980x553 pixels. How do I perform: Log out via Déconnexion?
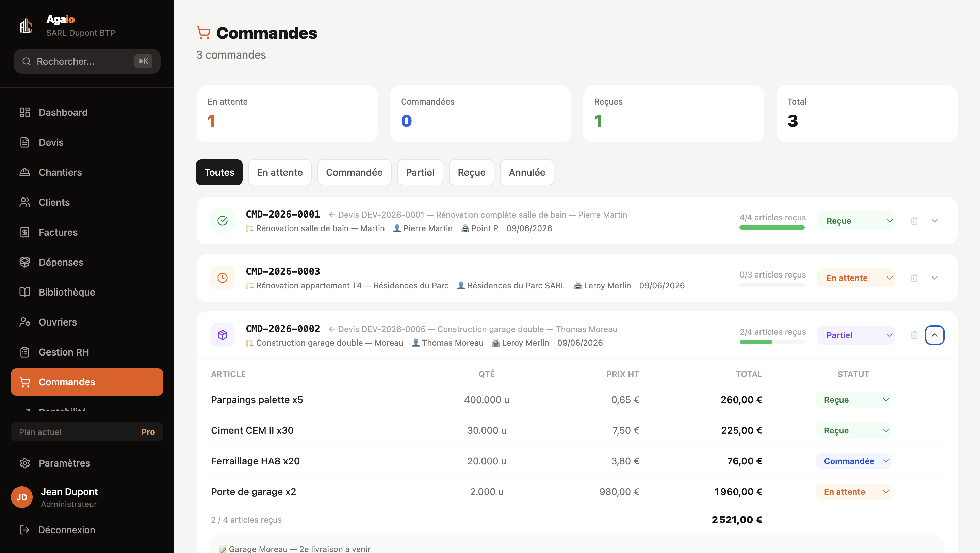pyautogui.click(x=87, y=530)
